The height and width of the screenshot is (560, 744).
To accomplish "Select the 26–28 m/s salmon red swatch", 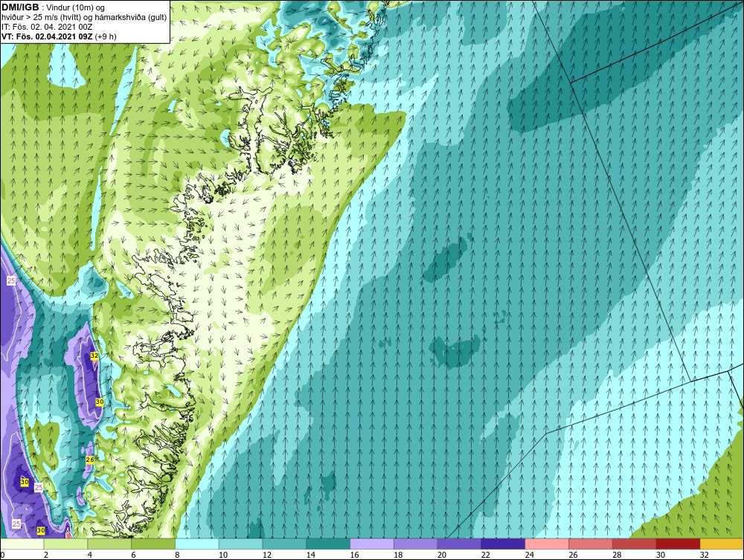I will click(x=591, y=544).
